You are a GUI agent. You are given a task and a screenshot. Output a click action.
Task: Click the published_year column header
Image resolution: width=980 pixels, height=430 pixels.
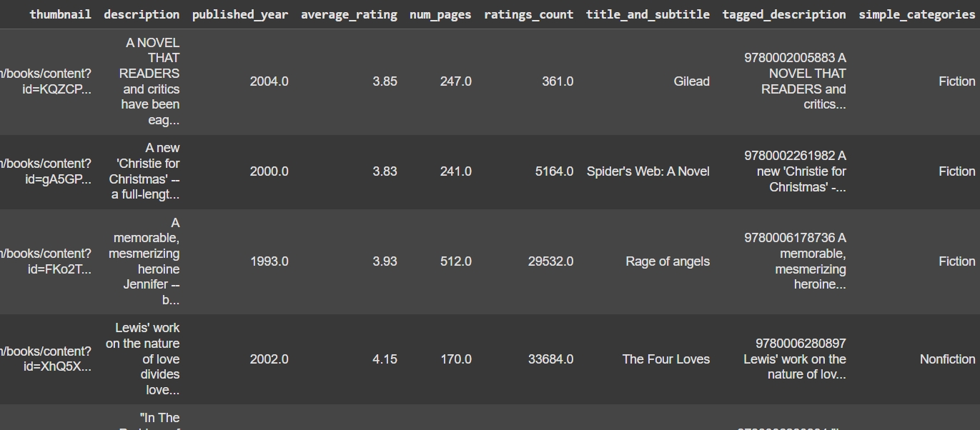coord(240,14)
